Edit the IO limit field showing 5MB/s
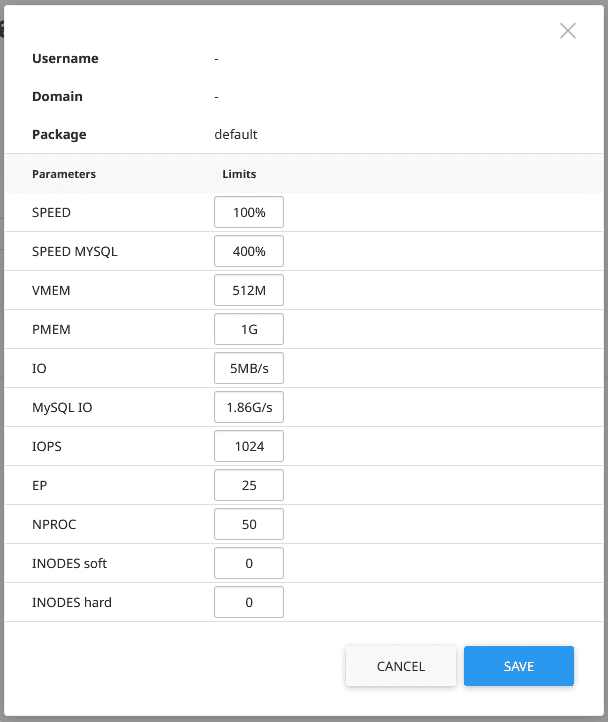The height and width of the screenshot is (722, 608). (249, 369)
